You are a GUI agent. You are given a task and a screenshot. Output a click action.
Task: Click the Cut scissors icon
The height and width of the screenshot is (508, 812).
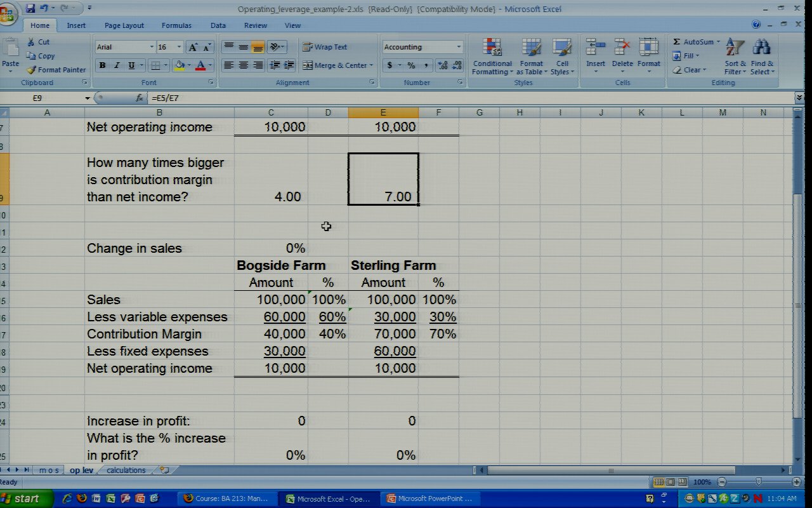pyautogui.click(x=31, y=42)
